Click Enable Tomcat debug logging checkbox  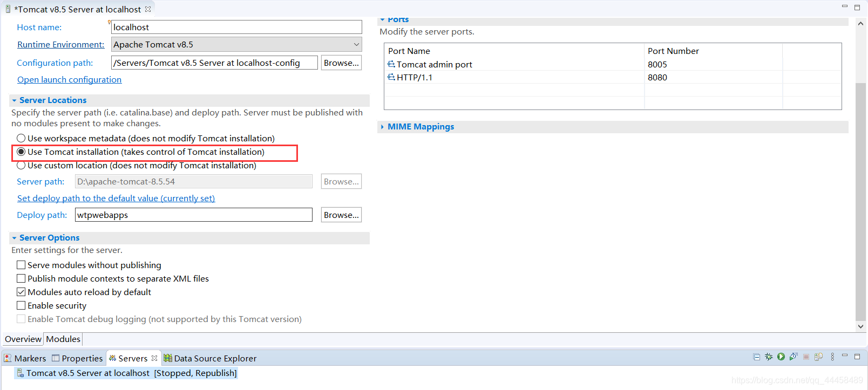tap(21, 319)
